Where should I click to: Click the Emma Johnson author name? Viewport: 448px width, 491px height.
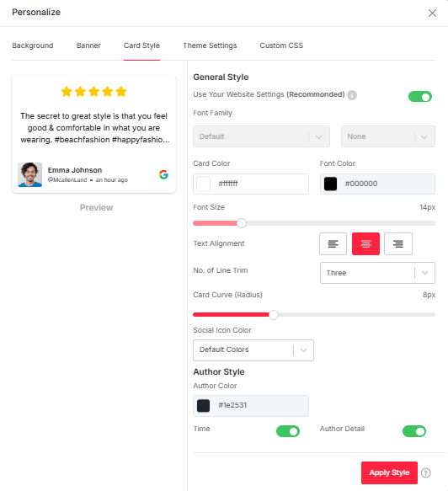75,170
